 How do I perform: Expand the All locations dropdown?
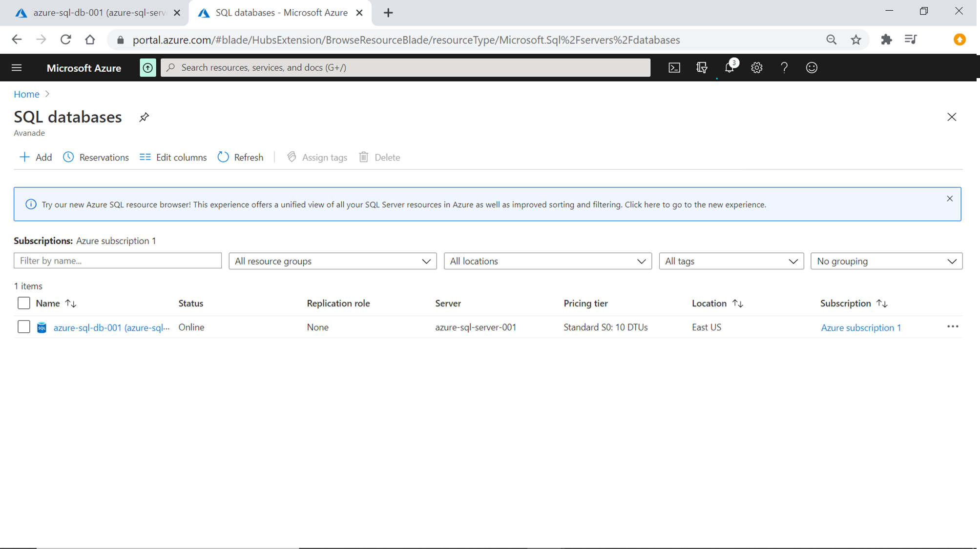pos(547,261)
